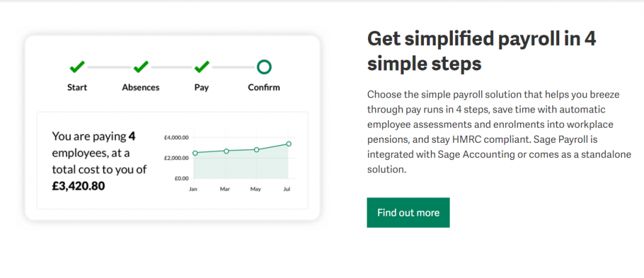The width and height of the screenshot is (644, 278).
Task: Click the £4,000.00 axis label
Action: point(176,137)
